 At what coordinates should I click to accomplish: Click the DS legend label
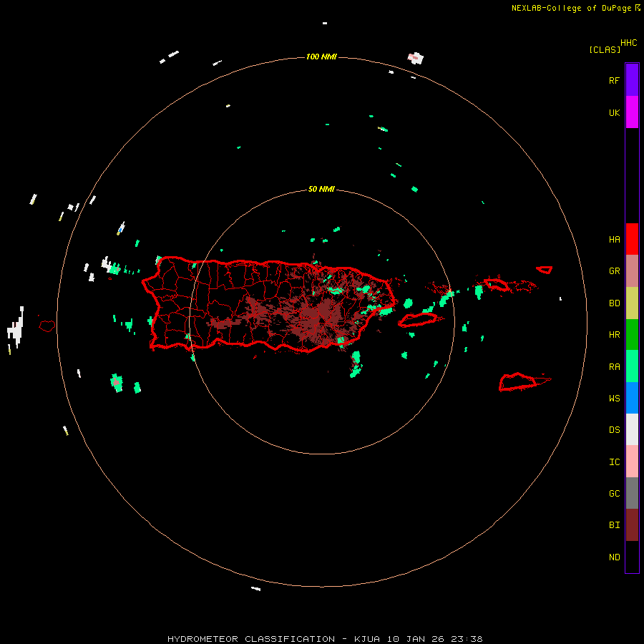pos(614,430)
